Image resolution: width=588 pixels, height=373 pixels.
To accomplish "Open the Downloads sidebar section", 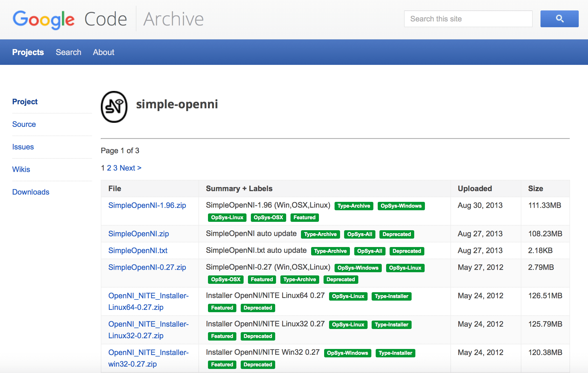I will click(x=31, y=192).
